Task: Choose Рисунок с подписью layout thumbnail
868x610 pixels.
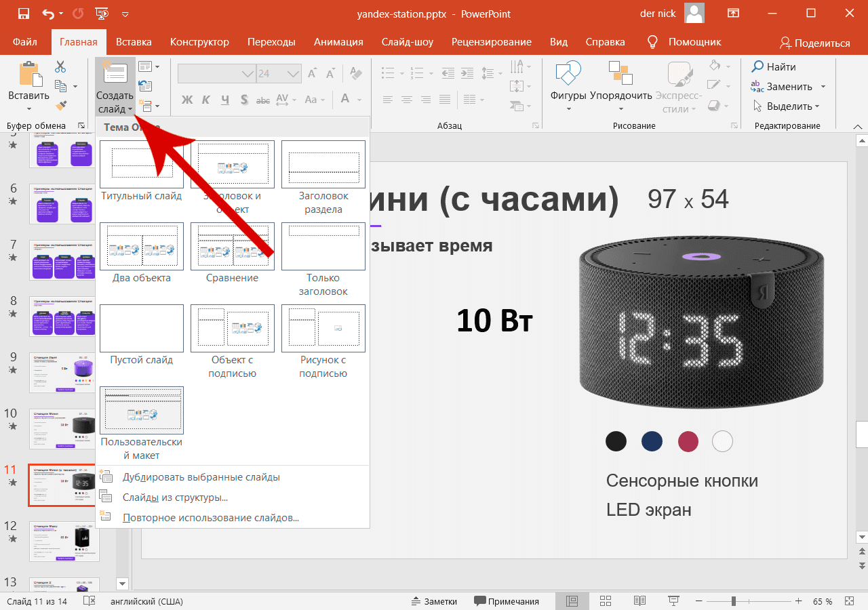Action: tap(323, 328)
